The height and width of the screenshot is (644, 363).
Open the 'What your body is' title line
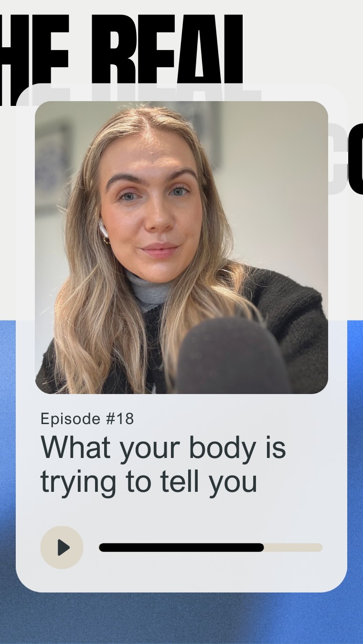tap(163, 448)
